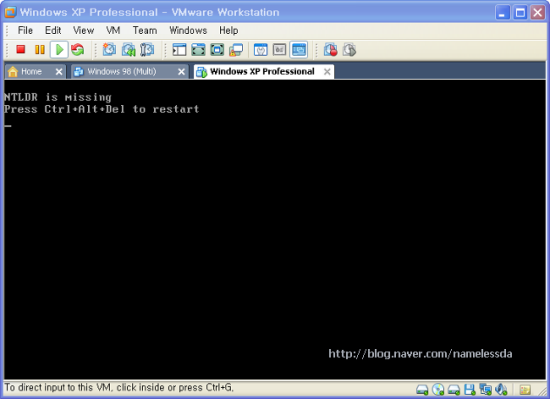
Task: Open the Team menu
Action: click(x=145, y=31)
